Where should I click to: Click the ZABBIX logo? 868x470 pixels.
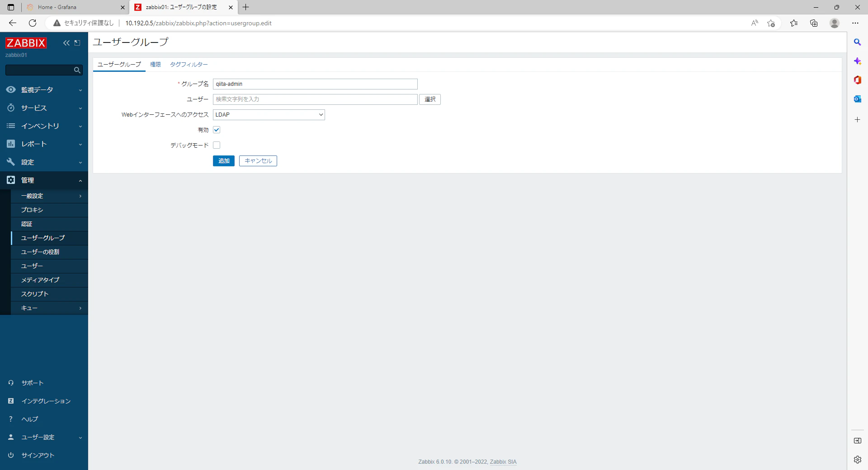pos(26,43)
